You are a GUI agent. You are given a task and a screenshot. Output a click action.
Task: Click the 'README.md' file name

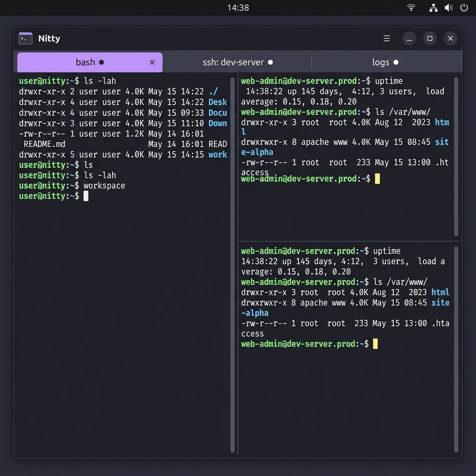pos(44,144)
